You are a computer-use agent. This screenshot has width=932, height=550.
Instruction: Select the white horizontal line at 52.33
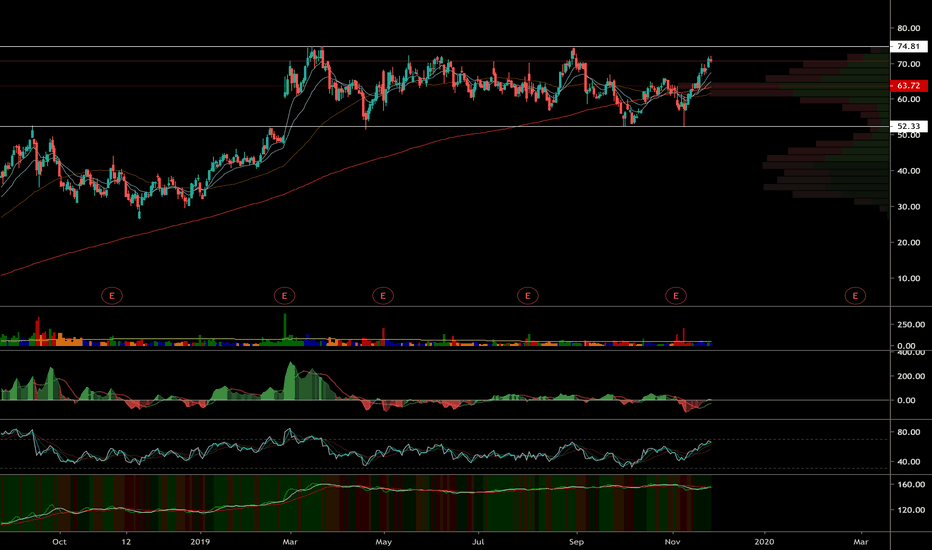[445, 126]
